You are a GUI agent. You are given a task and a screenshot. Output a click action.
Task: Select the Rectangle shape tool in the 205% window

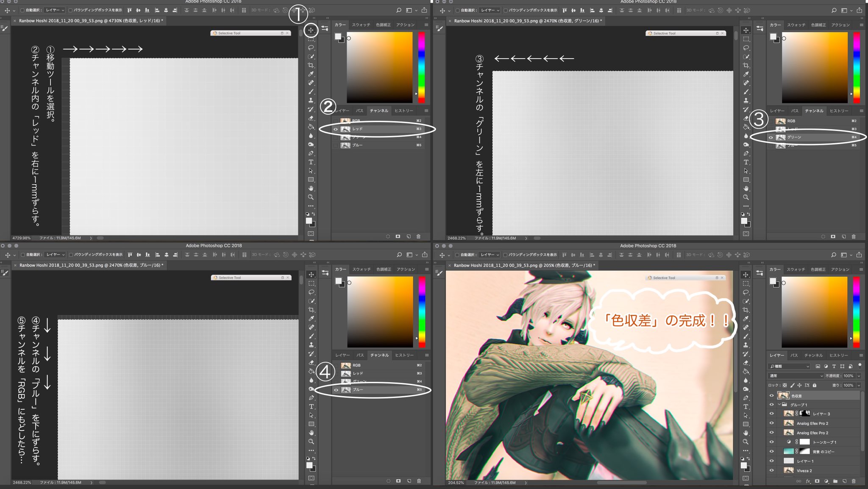(x=746, y=424)
